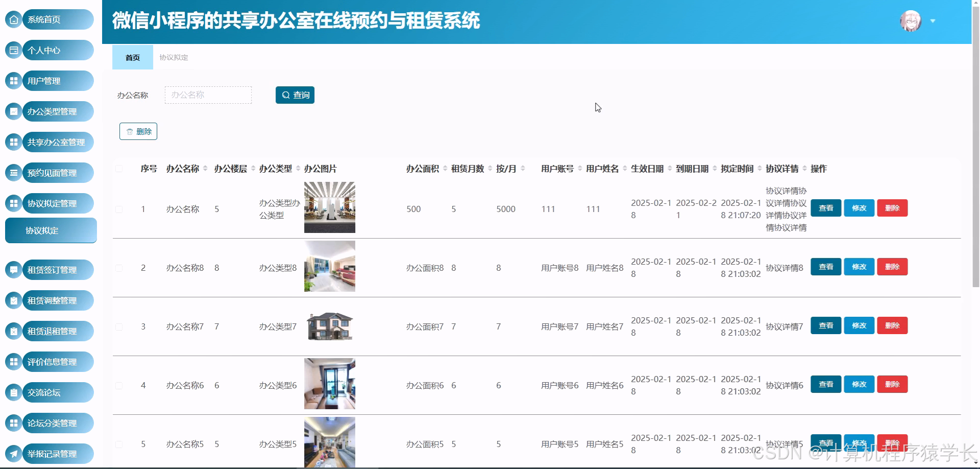Screen dimensions: 980x469
Task: Click 查看 button on first row
Action: tap(825, 208)
